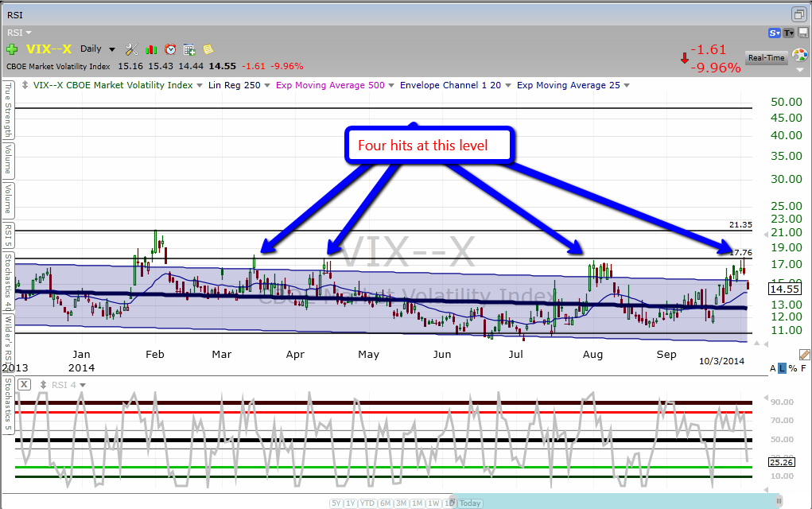This screenshot has height=509, width=812.
Task: Click the last price 14.55 in quote line
Action: coord(222,66)
